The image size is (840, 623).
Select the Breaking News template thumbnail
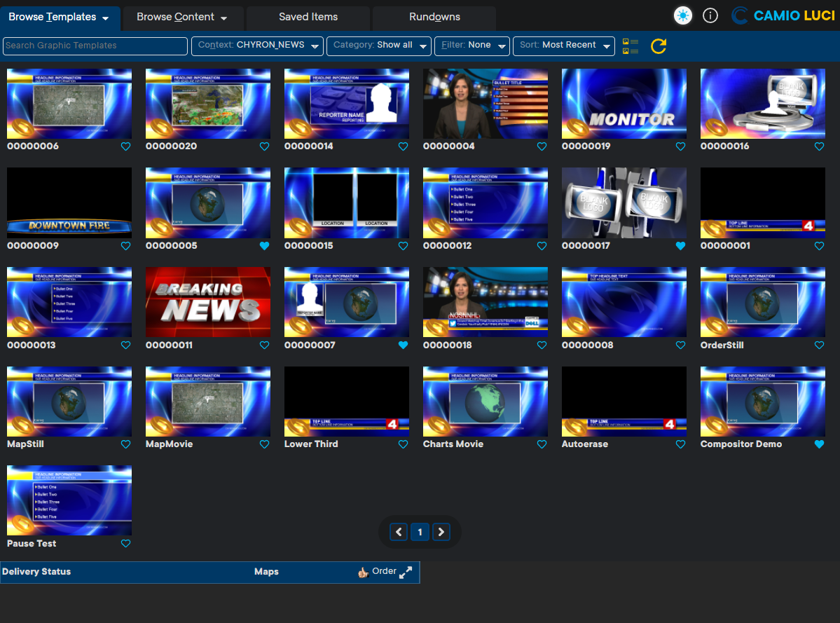(208, 302)
